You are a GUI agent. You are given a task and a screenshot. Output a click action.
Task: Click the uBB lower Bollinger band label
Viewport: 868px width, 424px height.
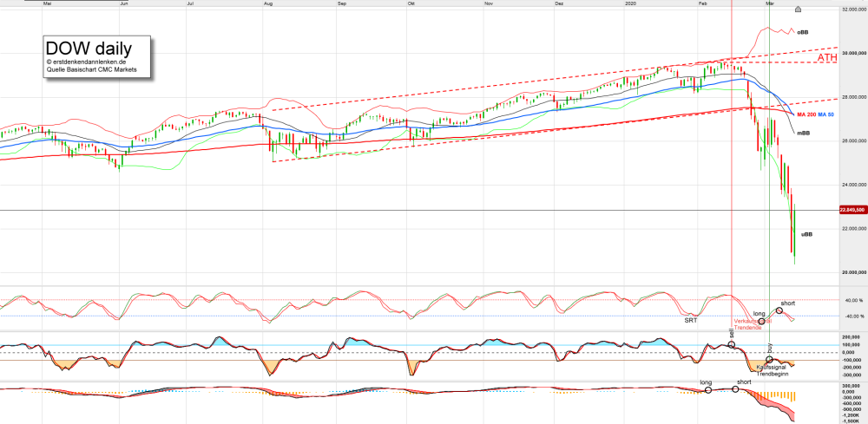(807, 234)
